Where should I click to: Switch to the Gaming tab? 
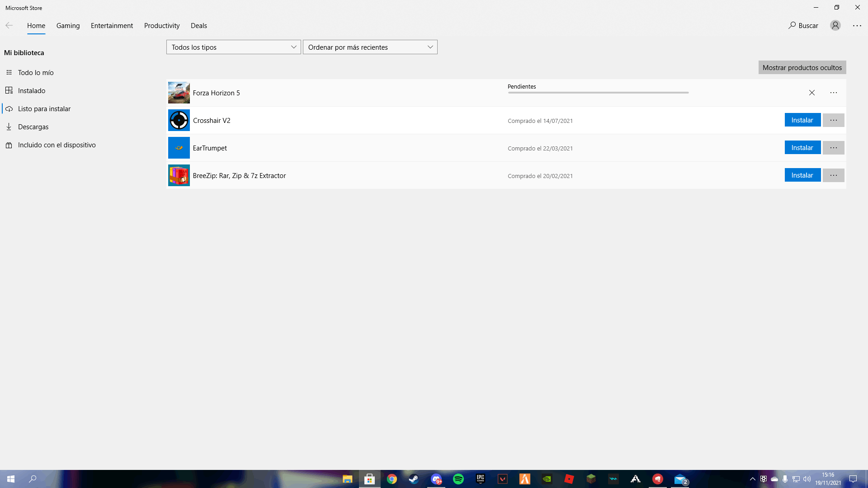(68, 26)
